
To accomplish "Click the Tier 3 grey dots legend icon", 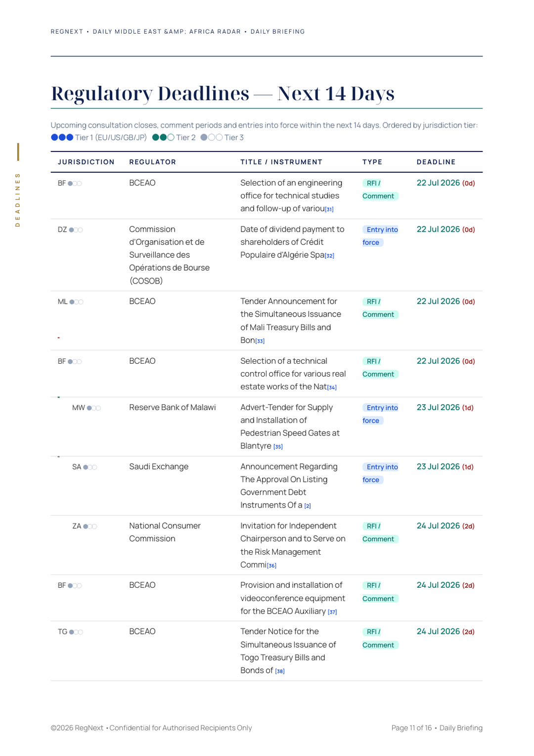I will pos(212,138).
